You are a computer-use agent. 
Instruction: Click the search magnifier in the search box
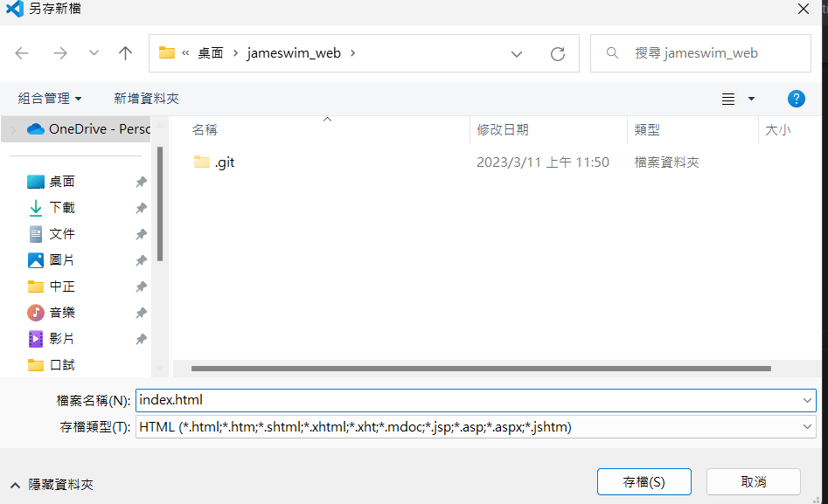click(611, 52)
